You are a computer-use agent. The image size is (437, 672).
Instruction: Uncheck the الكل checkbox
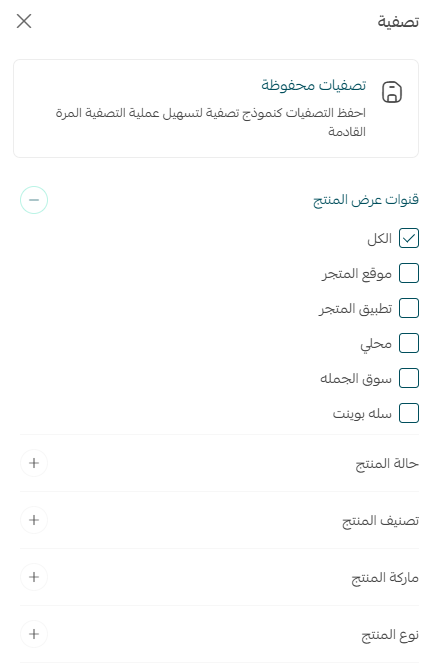pos(409,238)
